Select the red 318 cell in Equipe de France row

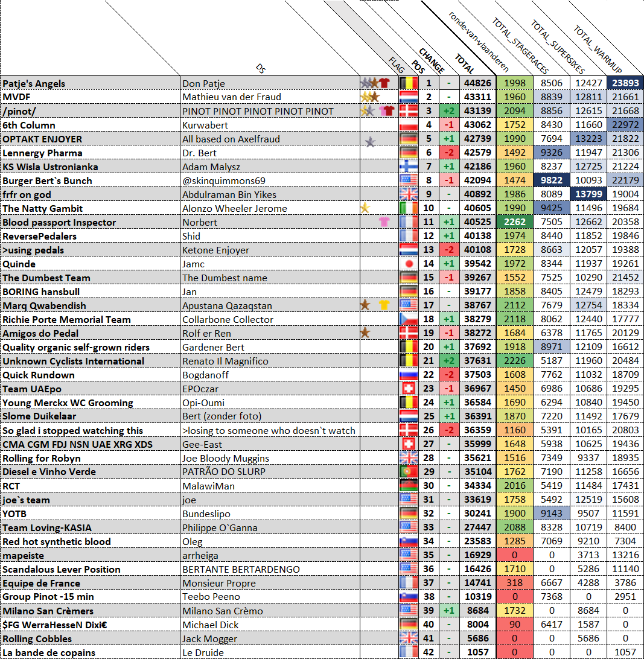(x=514, y=582)
